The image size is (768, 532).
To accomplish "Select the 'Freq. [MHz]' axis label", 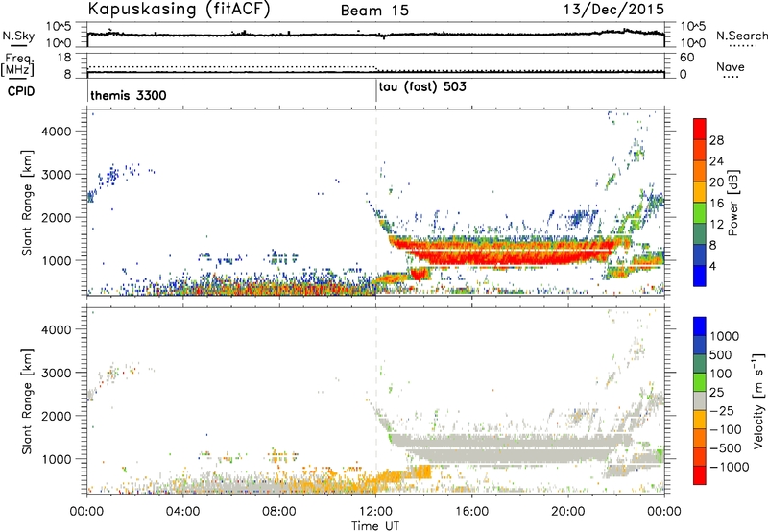I will coord(17,65).
